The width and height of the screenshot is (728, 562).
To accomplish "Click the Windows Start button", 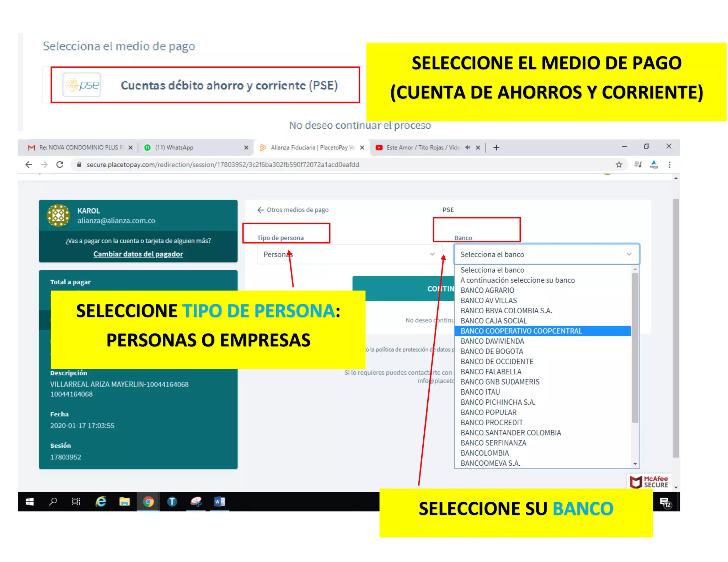I will (30, 501).
